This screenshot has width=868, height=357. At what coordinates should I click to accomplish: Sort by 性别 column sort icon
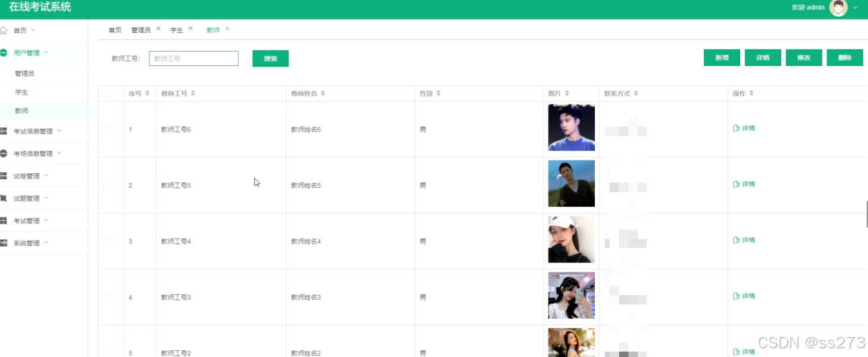tap(439, 94)
